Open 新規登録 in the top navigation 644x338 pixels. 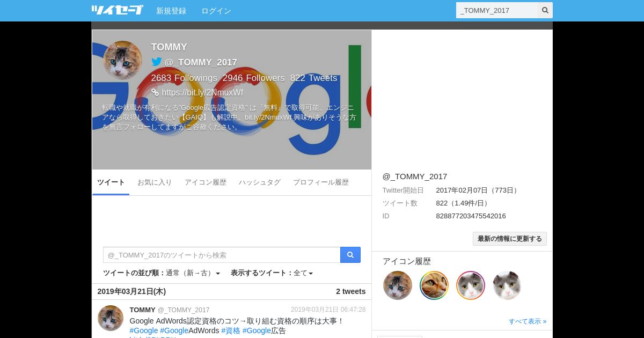(171, 11)
